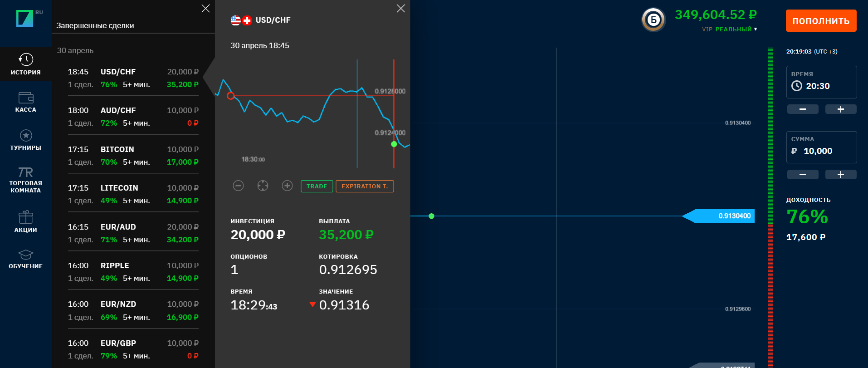Reset the mini chart view icon

coord(263,186)
